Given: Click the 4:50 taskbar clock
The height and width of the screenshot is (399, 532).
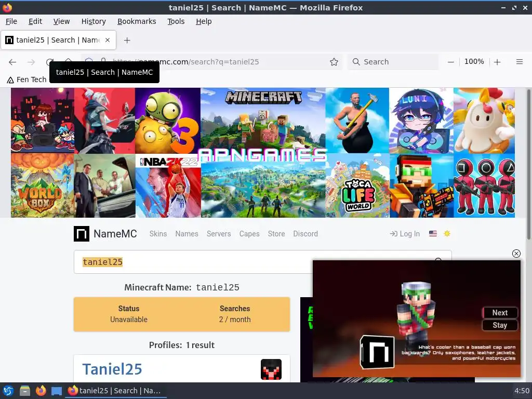Looking at the screenshot, I should 522,391.
